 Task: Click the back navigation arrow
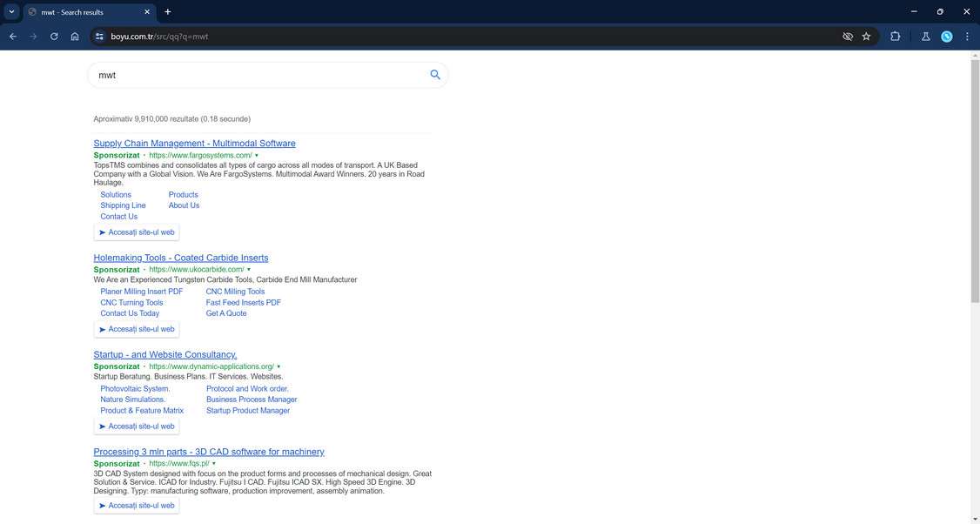(12, 37)
